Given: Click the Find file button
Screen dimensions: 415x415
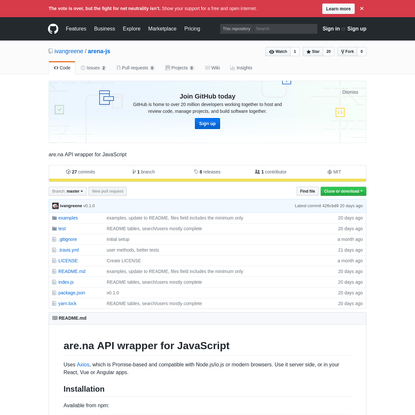Looking at the screenshot, I should pos(307,191).
